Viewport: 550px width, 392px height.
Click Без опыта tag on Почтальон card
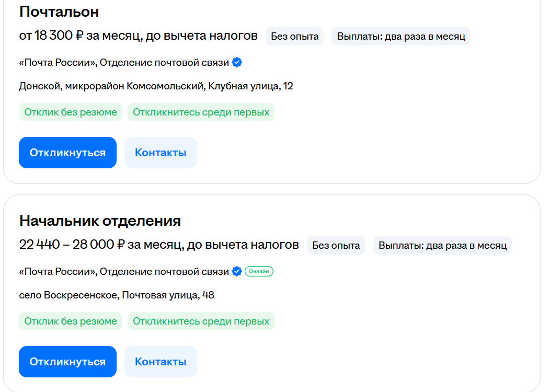click(295, 37)
